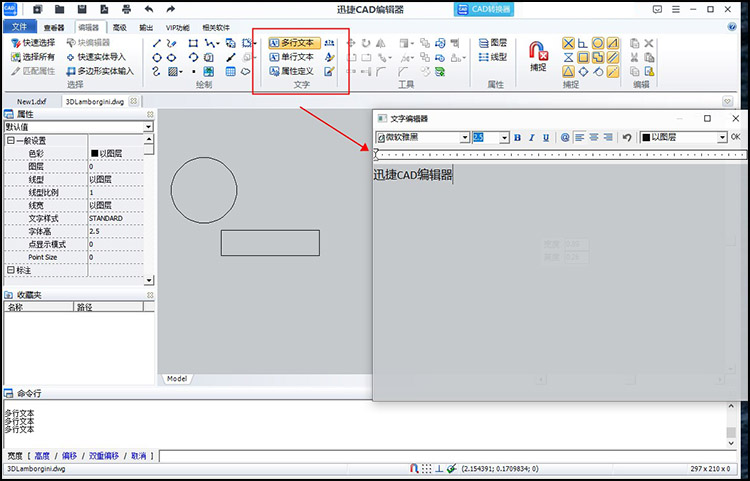Open hatch tool dropdown arrow

click(x=181, y=72)
